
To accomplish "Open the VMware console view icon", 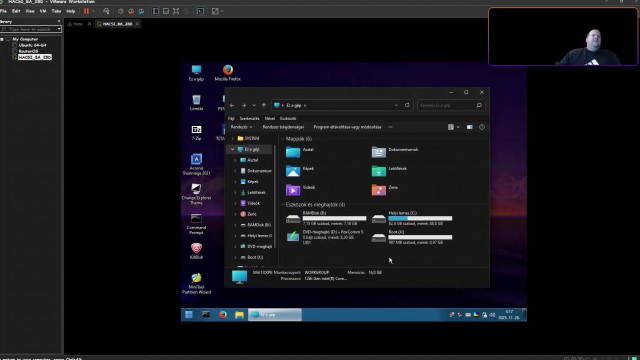I will 200,11.
